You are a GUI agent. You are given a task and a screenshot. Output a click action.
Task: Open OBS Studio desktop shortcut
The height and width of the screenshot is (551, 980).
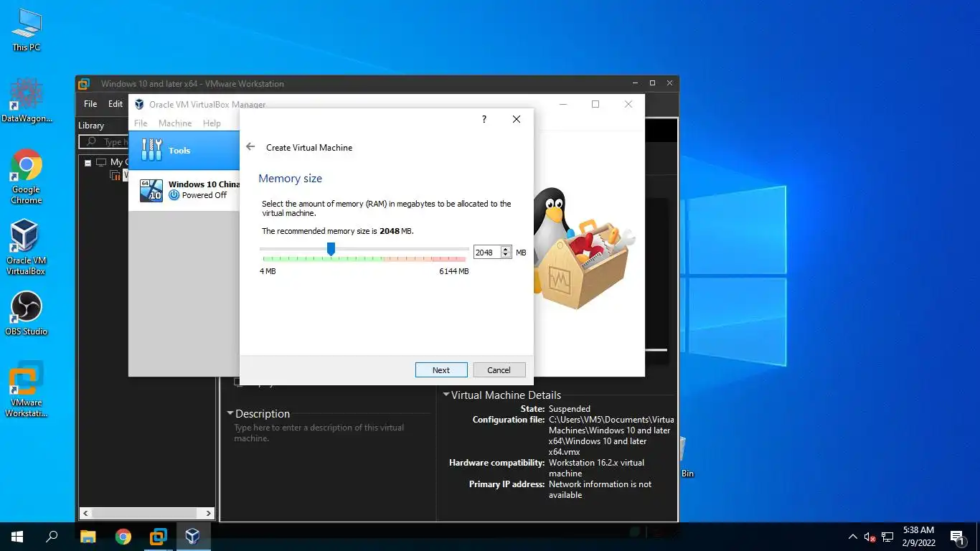tap(27, 314)
